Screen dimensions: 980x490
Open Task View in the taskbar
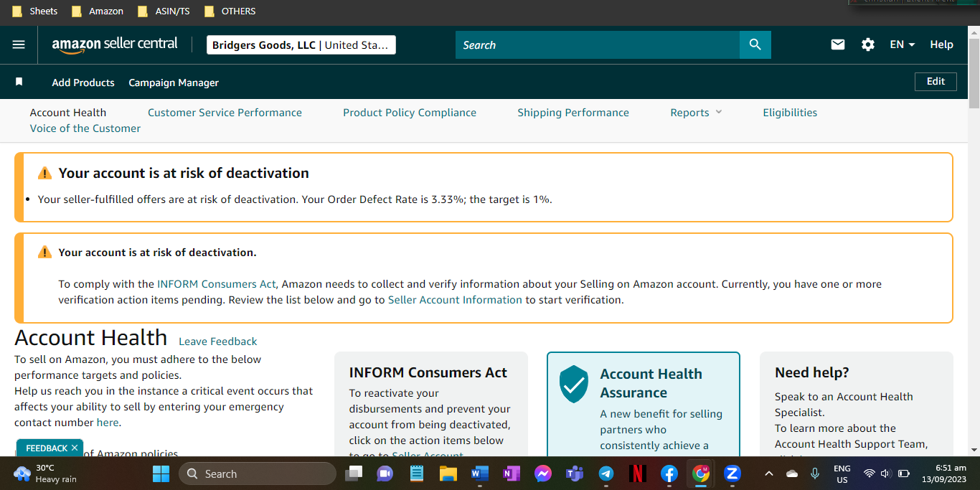tap(354, 473)
